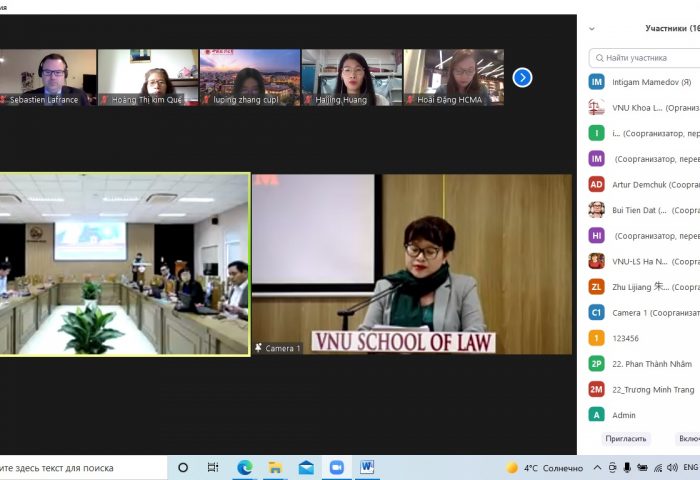Open Word from the taskbar
700x480 pixels.
tap(366, 467)
